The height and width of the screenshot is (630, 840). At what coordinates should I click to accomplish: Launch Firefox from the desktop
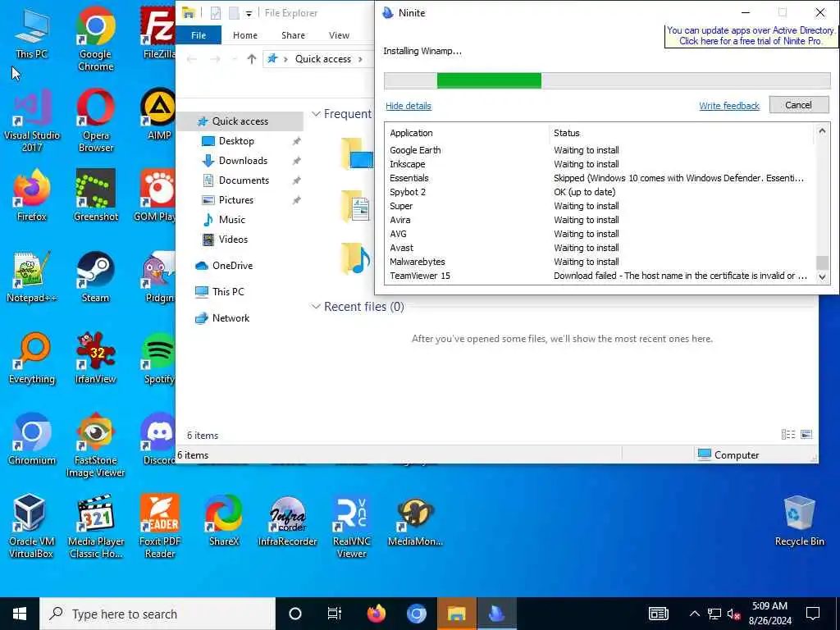(x=32, y=196)
